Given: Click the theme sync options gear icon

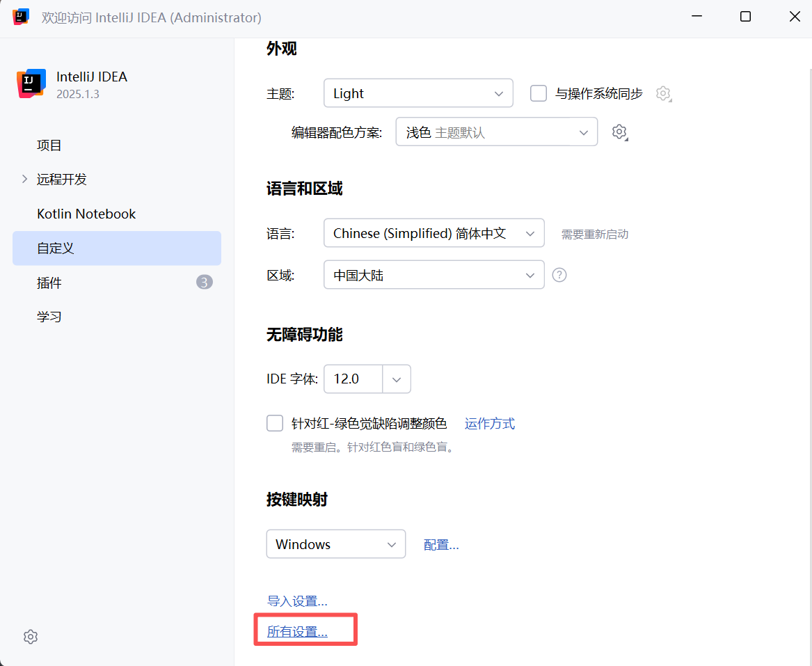Looking at the screenshot, I should (663, 94).
